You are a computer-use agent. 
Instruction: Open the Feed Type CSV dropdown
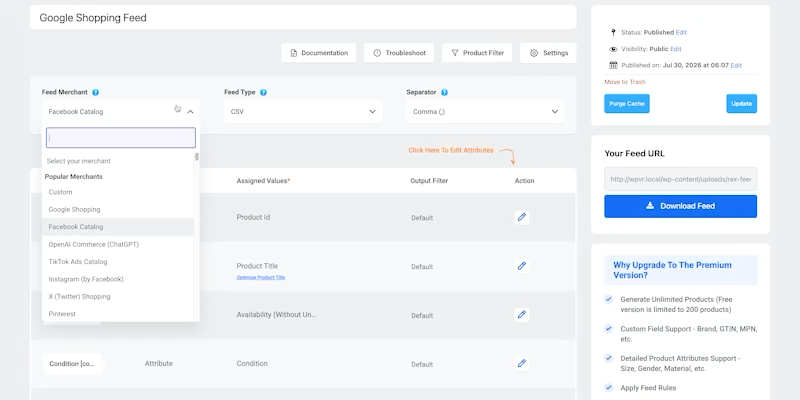click(x=303, y=111)
